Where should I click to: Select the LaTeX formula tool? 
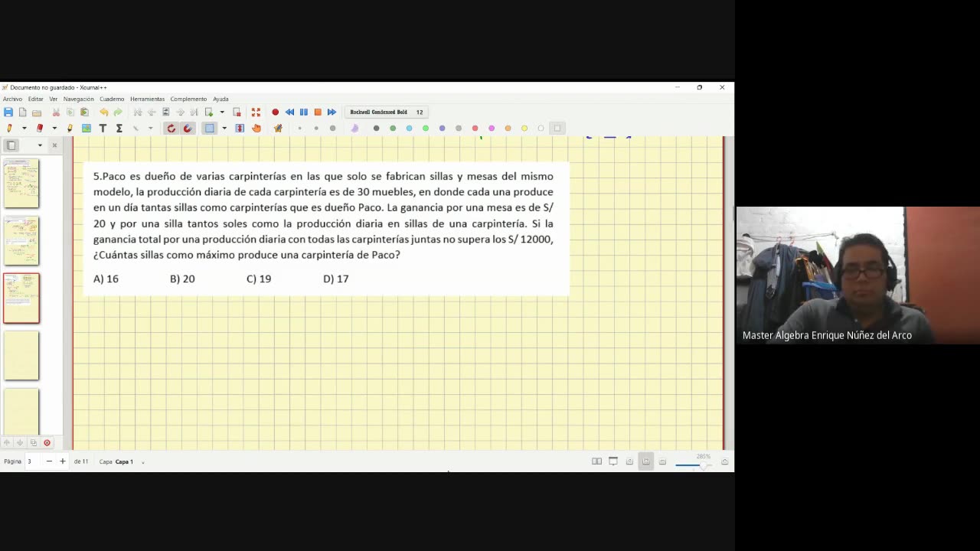tap(119, 129)
